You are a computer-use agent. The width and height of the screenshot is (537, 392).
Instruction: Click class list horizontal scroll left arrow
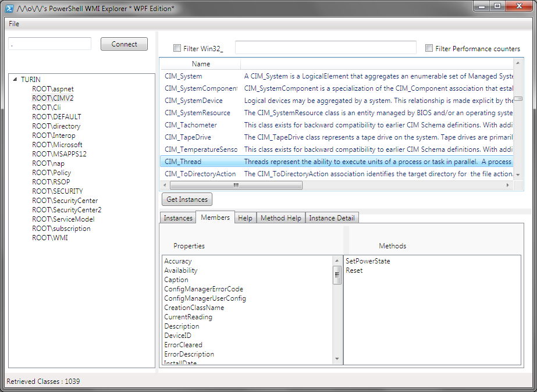coord(165,185)
